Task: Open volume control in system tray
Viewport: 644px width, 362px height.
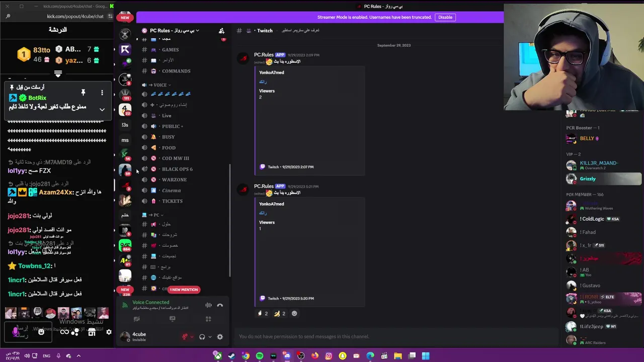Action: click(27, 356)
